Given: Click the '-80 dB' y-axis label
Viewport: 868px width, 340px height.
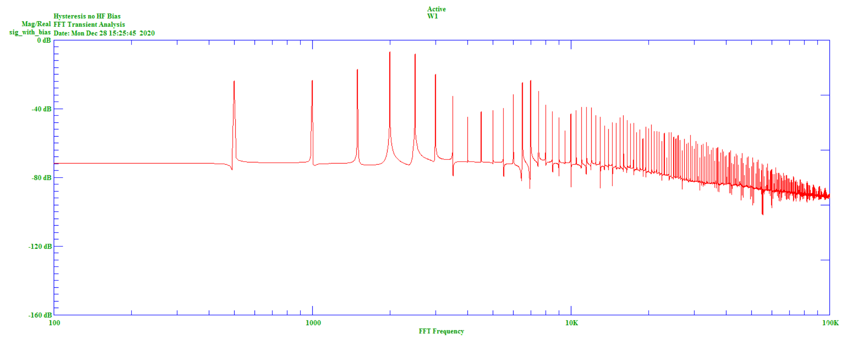Looking at the screenshot, I should click(41, 178).
